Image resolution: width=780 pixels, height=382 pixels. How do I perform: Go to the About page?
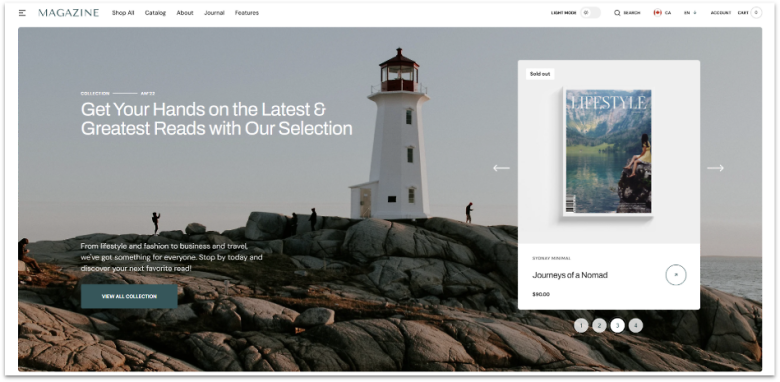(185, 13)
